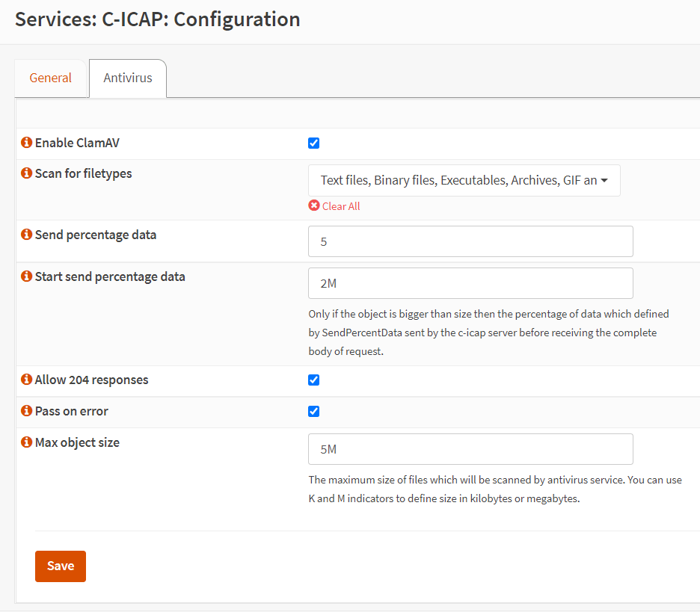Open the Scan for filetypes dropdown
This screenshot has width=700, height=612.
464,180
